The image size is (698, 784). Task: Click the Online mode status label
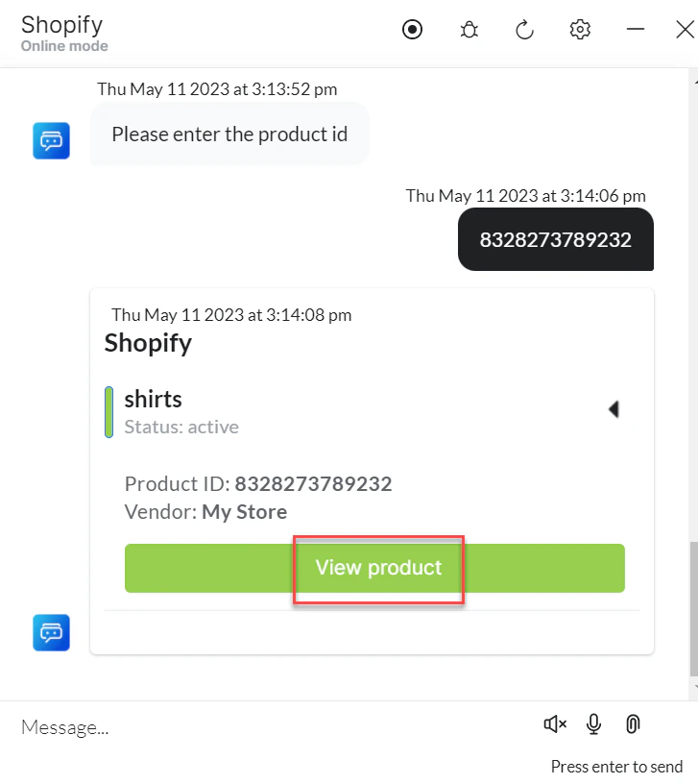click(x=64, y=45)
